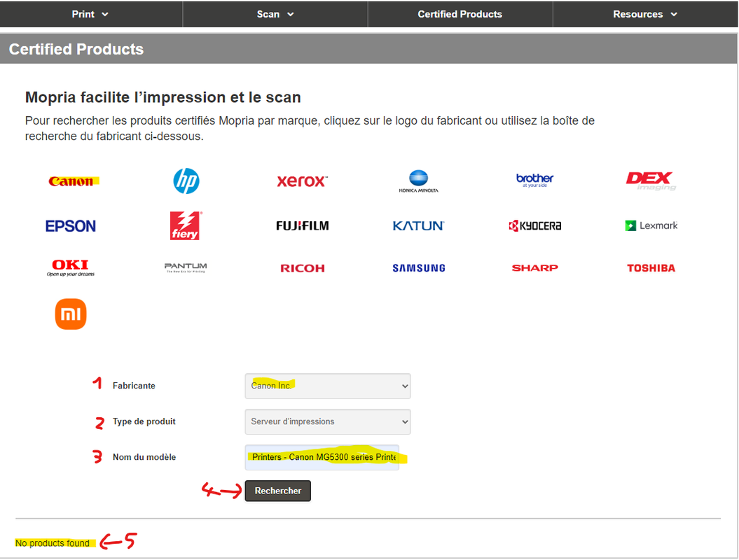Click the Samsung logo
Screen dimensions: 739x560
(418, 268)
